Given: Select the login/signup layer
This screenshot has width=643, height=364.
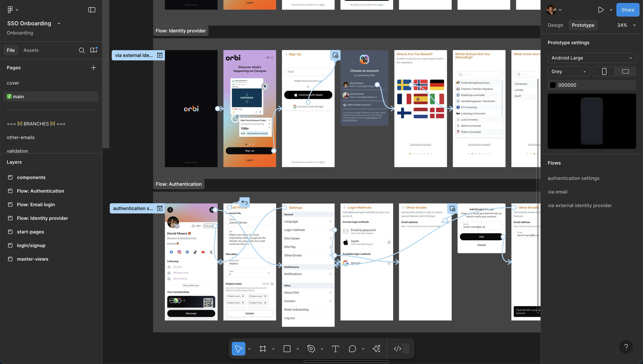Looking at the screenshot, I should click(x=31, y=246).
